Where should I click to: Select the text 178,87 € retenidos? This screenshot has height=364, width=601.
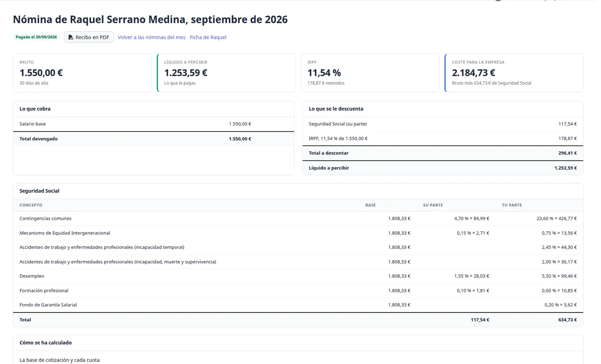point(326,83)
